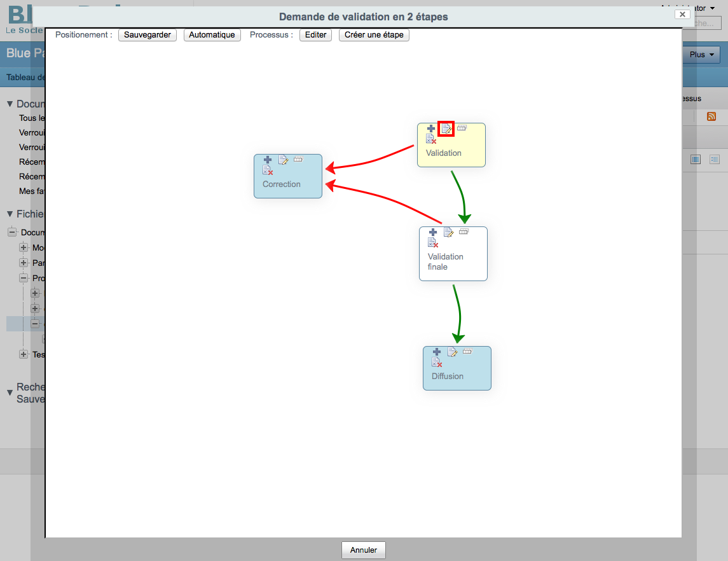The image size is (728, 561).
Task: Click the Annuler button
Action: click(364, 550)
